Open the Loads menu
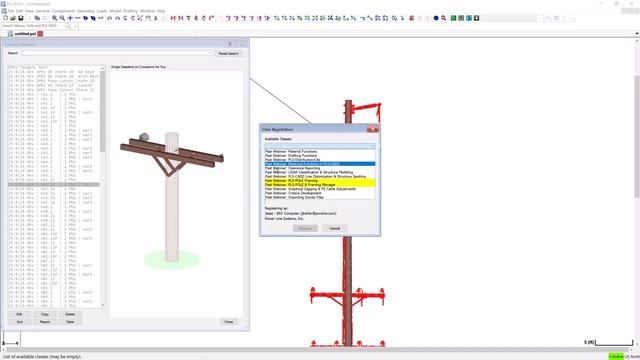 point(102,11)
